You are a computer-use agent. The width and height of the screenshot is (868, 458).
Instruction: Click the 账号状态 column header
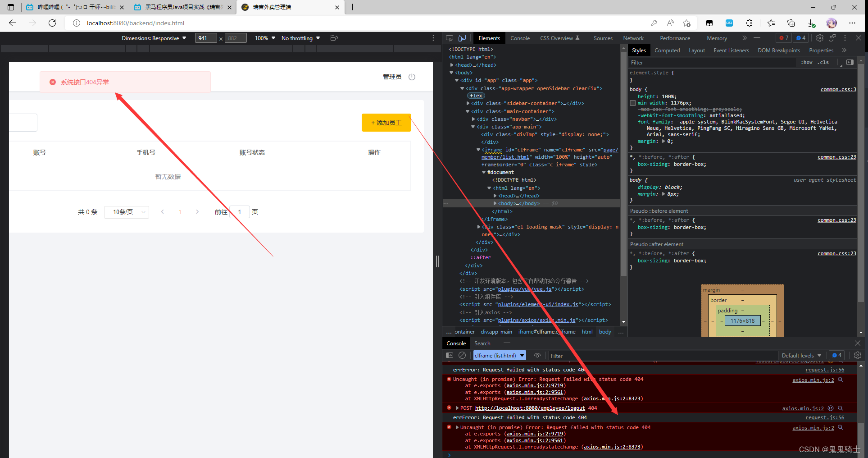click(x=252, y=152)
